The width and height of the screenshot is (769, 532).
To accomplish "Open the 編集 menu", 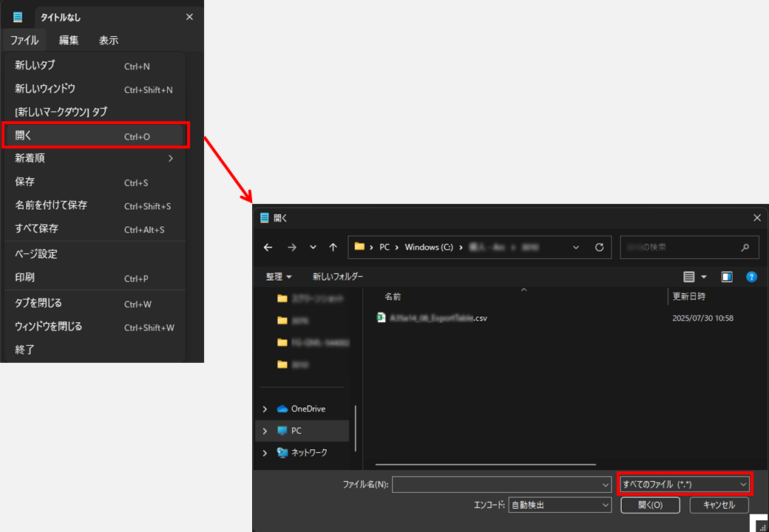I will pyautogui.click(x=69, y=40).
